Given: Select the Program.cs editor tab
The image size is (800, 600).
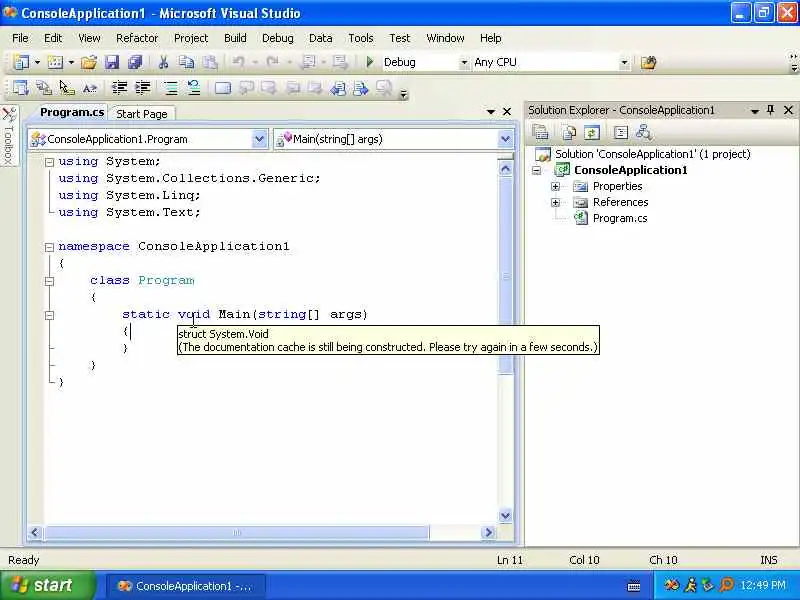Looking at the screenshot, I should pyautogui.click(x=72, y=112).
